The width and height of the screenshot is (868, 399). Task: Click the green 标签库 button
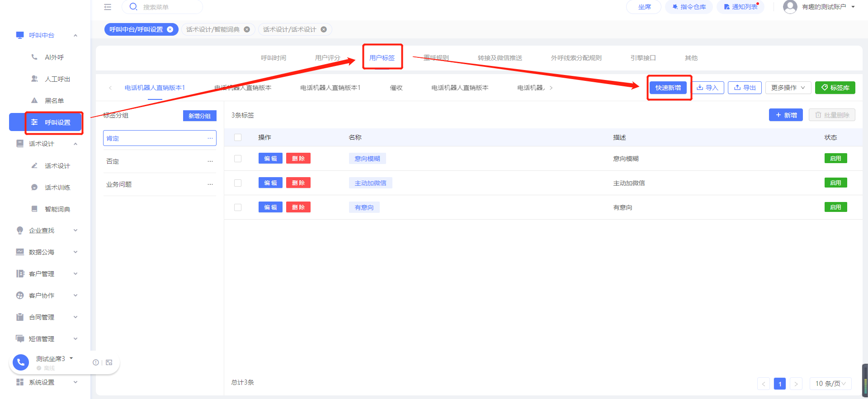(835, 88)
